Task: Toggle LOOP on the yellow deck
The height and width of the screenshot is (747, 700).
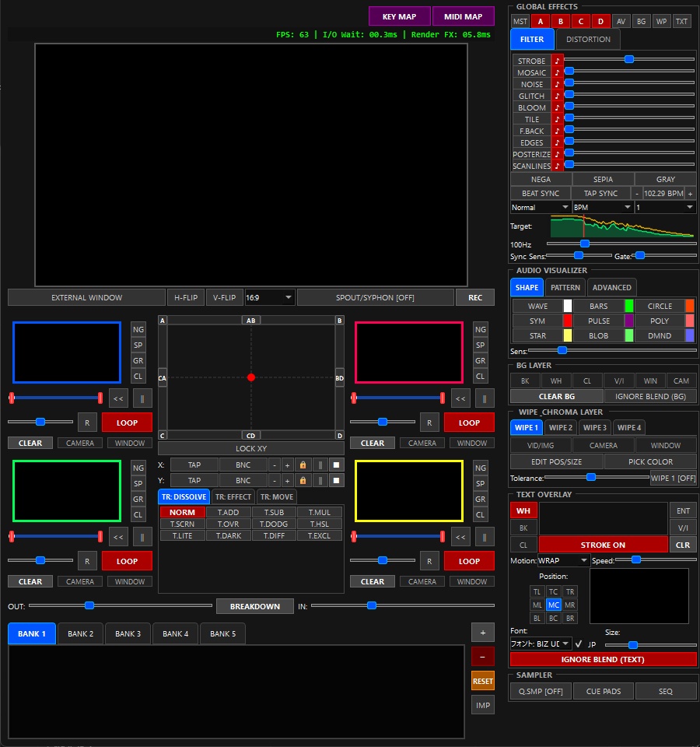Action: point(469,561)
